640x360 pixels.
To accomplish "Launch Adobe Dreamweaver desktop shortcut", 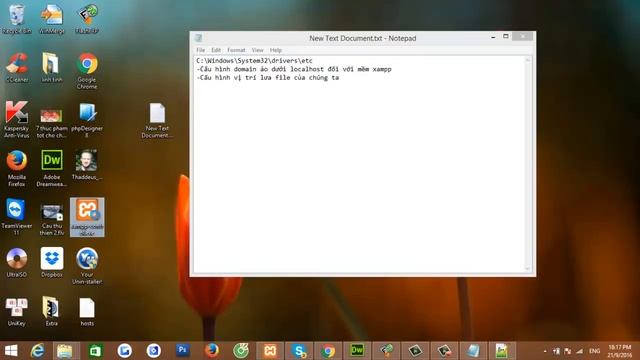I will point(52,168).
